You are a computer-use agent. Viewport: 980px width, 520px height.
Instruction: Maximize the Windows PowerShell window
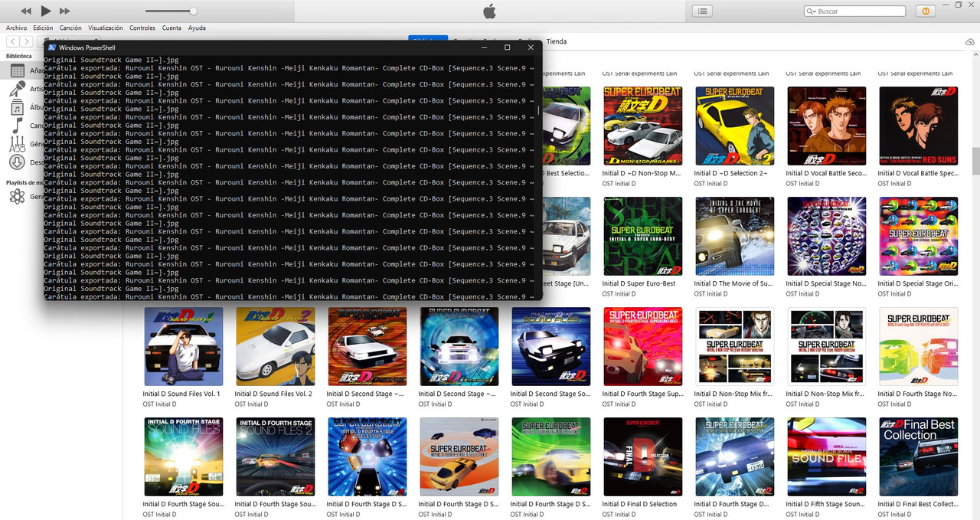(507, 47)
